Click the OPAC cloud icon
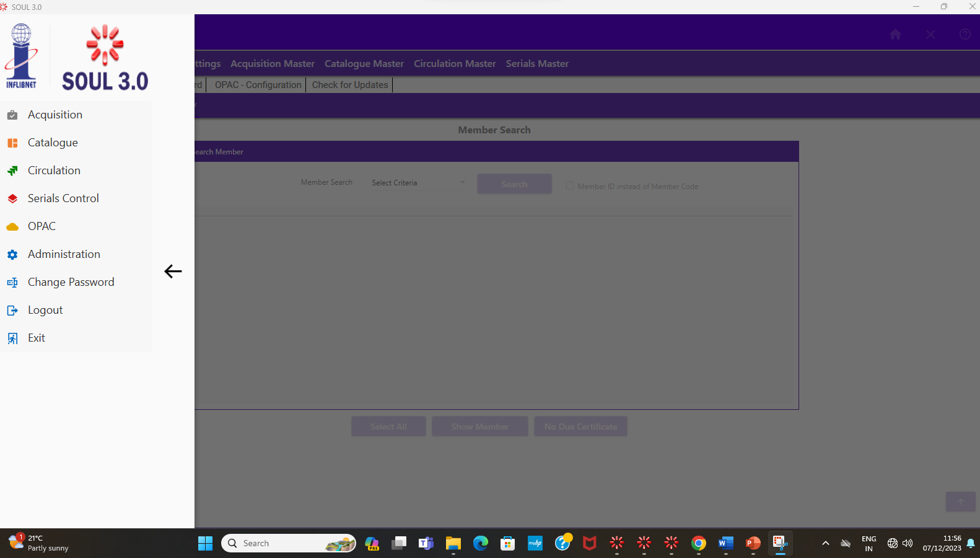980x558 pixels. click(x=12, y=227)
